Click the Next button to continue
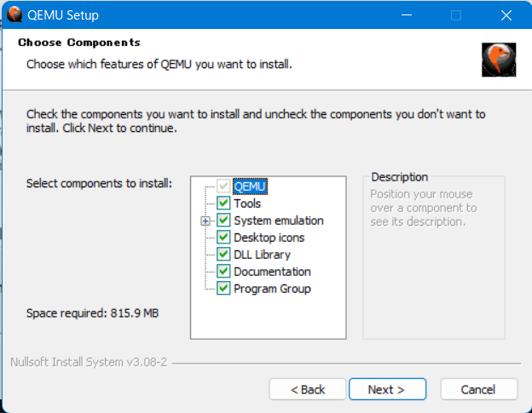Screen dimensions: 532x413 [x=385, y=389]
